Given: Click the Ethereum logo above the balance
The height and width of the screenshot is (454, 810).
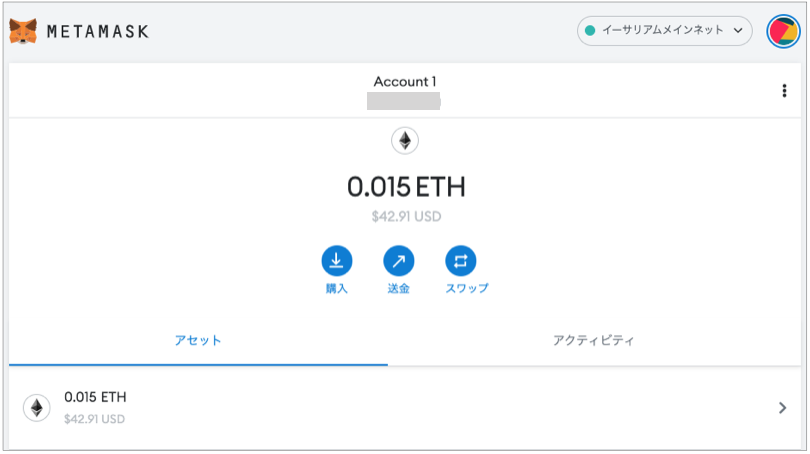Looking at the screenshot, I should point(404,140).
